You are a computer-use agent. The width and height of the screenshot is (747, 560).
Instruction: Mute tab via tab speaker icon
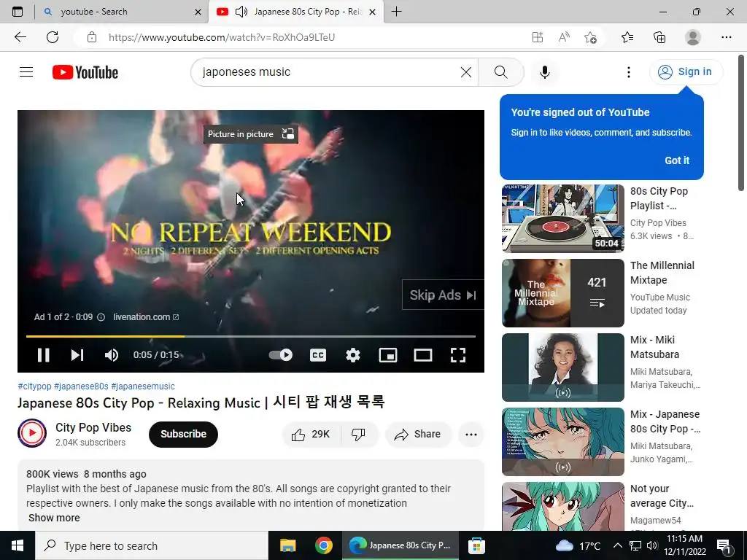pyautogui.click(x=241, y=12)
